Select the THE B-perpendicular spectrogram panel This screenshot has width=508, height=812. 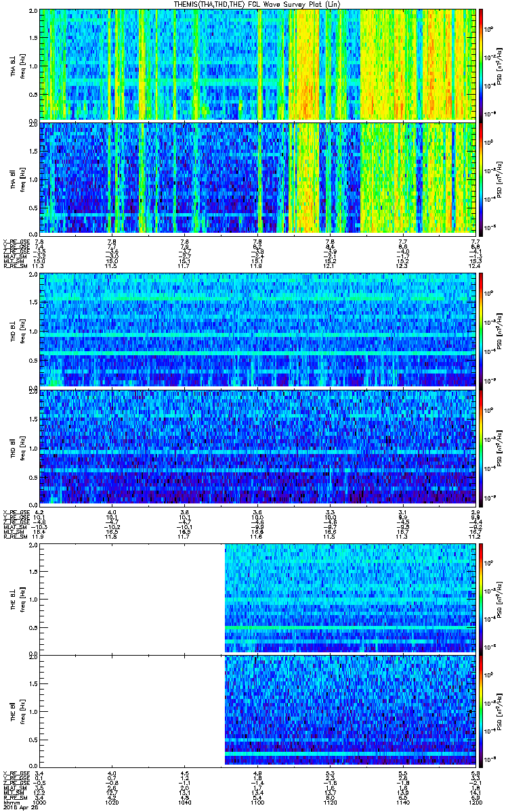pyautogui.click(x=257, y=598)
